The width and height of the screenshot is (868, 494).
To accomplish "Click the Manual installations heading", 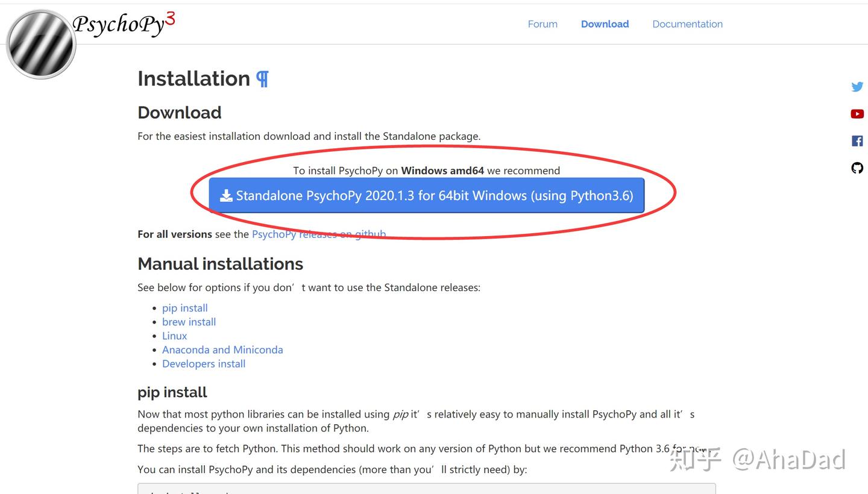I will click(x=220, y=264).
